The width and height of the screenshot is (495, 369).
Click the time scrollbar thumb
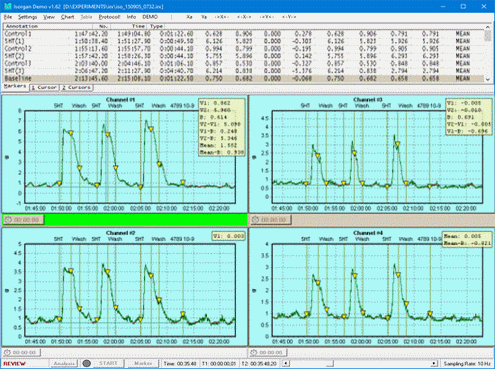tap(329, 363)
